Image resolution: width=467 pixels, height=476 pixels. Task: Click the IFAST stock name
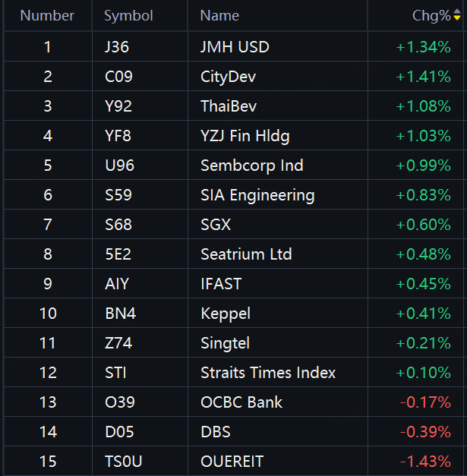(221, 284)
